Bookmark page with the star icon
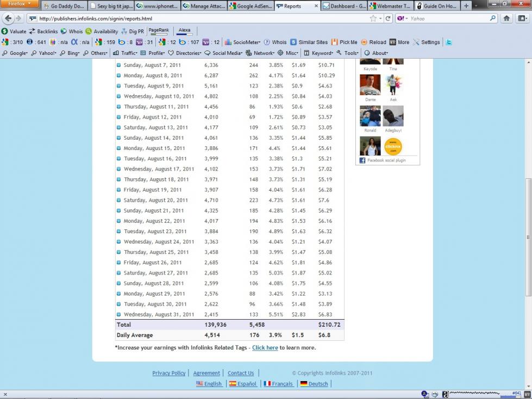This screenshot has height=399, width=532. click(373, 18)
